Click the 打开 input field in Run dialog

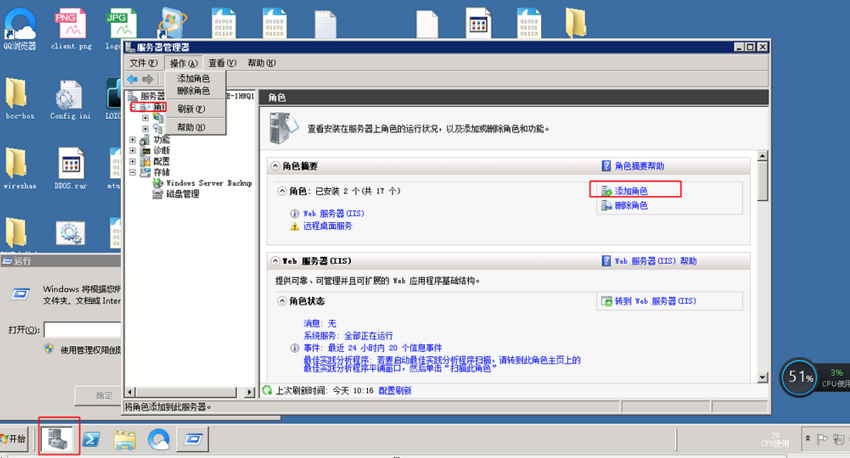[82, 330]
